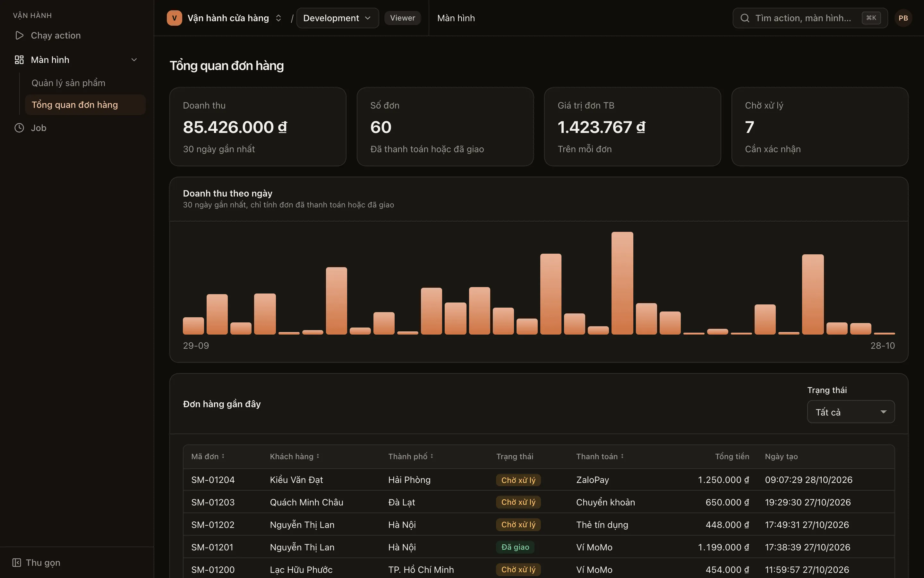Click the Màn hình grid icon
This screenshot has width=924, height=578.
tap(19, 60)
